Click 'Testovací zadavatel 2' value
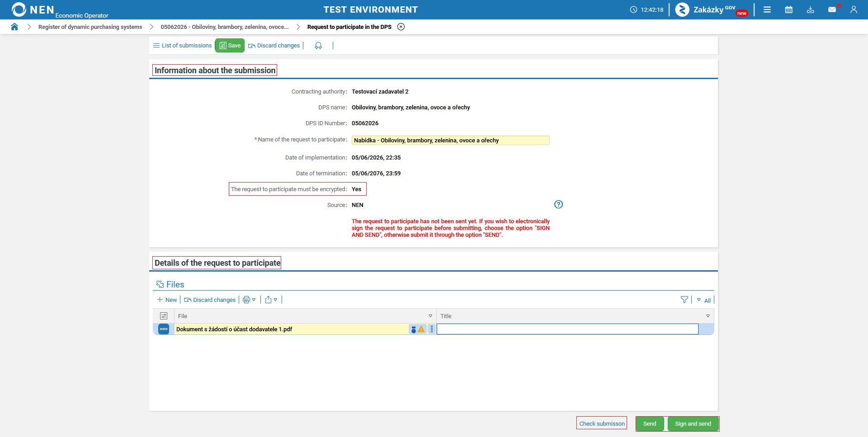 click(380, 91)
